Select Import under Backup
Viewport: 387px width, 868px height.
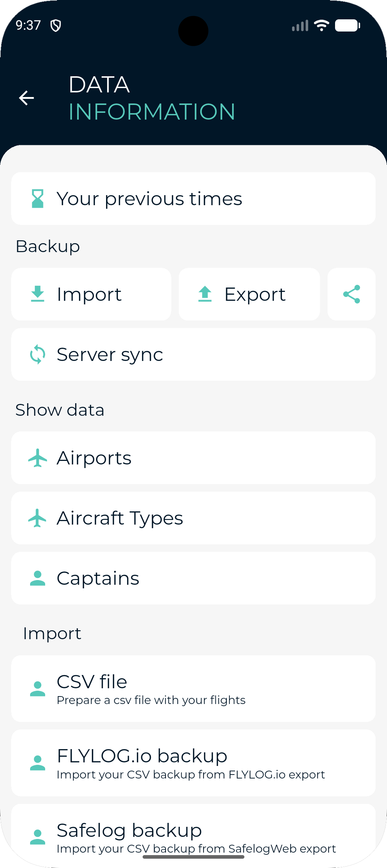pyautogui.click(x=91, y=294)
